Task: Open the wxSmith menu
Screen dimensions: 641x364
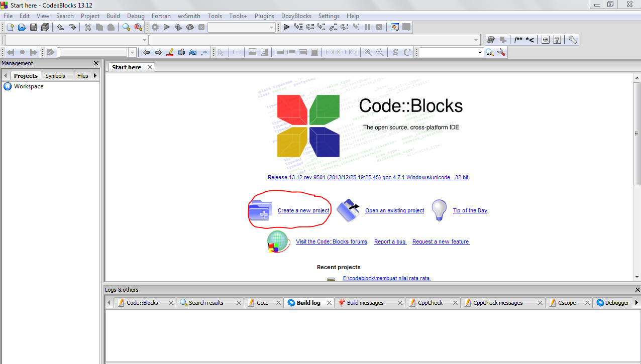Action: pos(189,16)
